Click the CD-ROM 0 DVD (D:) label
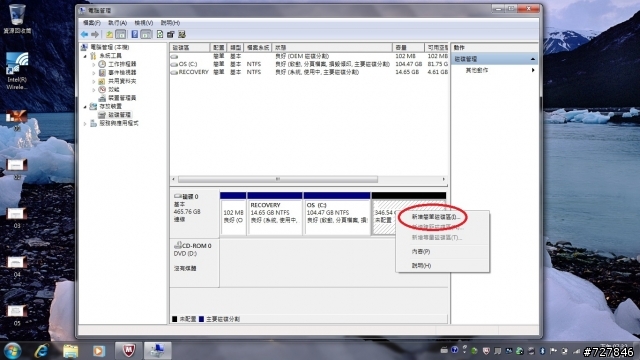Viewport: 640px width, 360px height. click(x=195, y=263)
